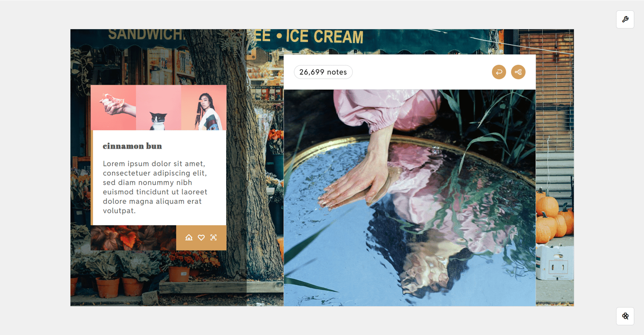Open the 26,699 notes pill
This screenshot has height=335, width=644.
tap(323, 72)
